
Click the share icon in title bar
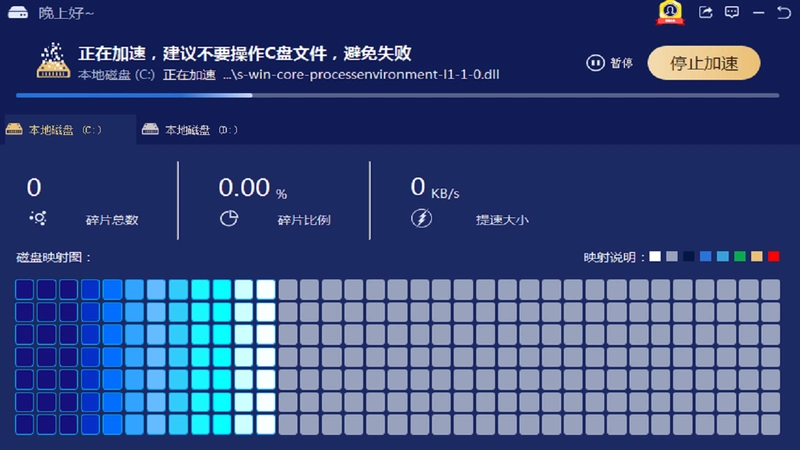(x=706, y=12)
